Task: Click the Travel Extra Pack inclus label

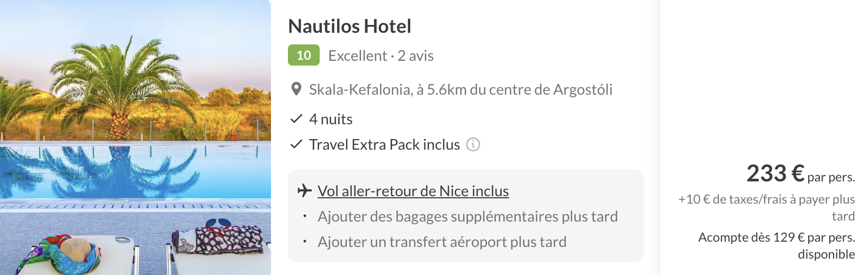Action: point(384,144)
